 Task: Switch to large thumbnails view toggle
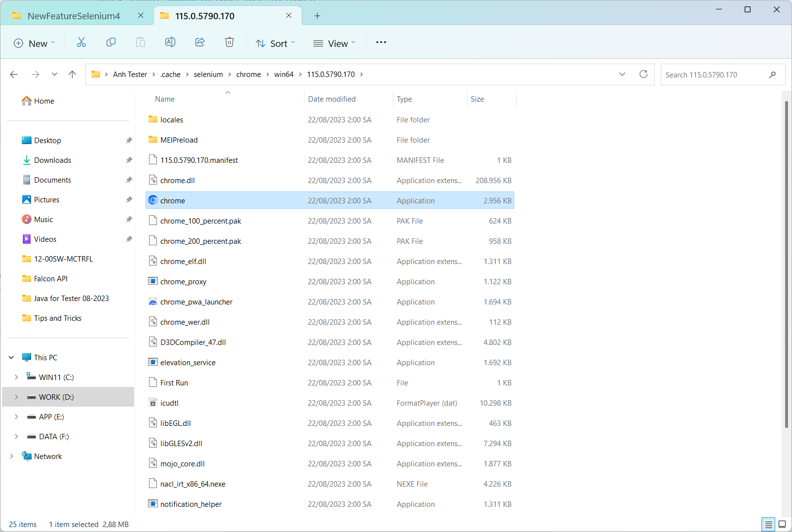click(x=782, y=524)
